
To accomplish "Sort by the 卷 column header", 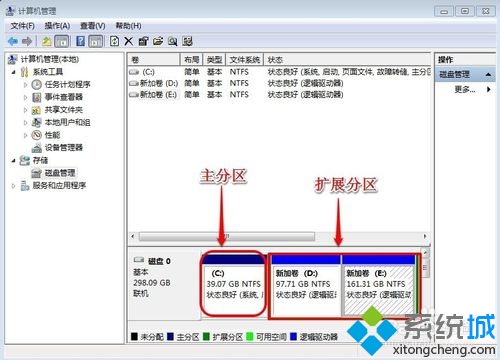I will click(154, 60).
